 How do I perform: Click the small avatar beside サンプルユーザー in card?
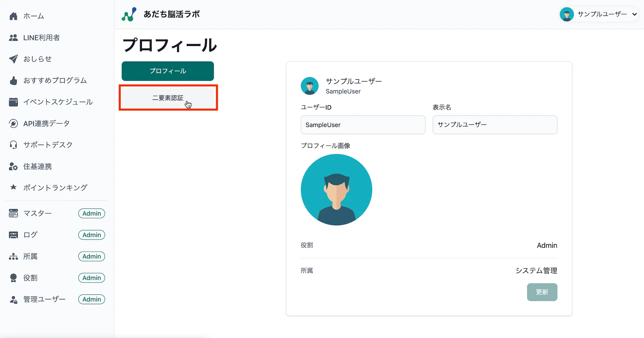pos(310,86)
